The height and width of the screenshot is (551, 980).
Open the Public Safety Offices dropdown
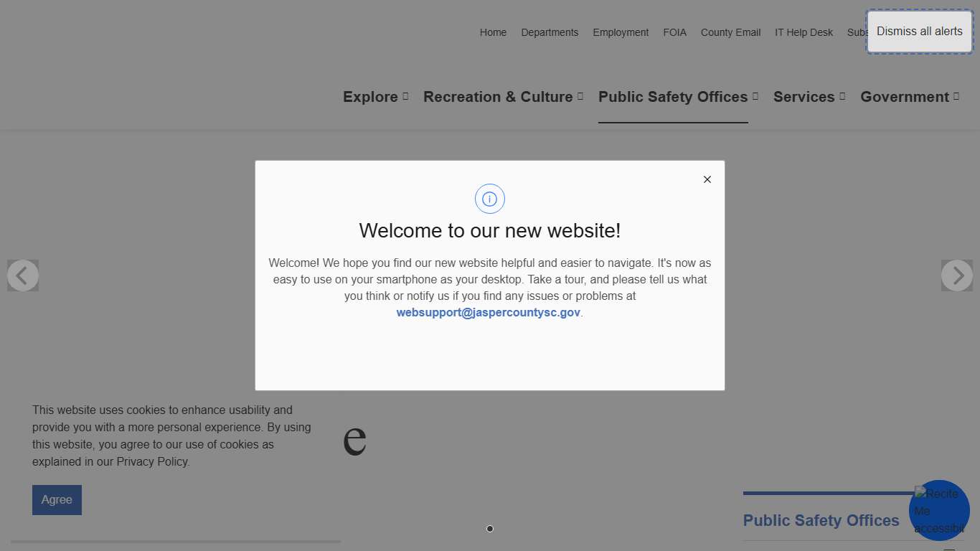[678, 97]
